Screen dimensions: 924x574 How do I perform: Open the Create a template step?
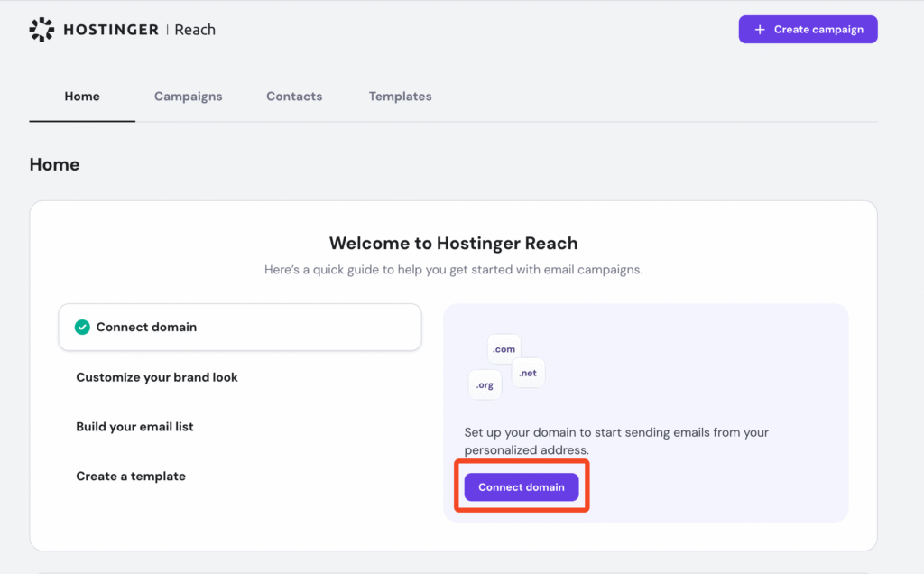(x=130, y=476)
